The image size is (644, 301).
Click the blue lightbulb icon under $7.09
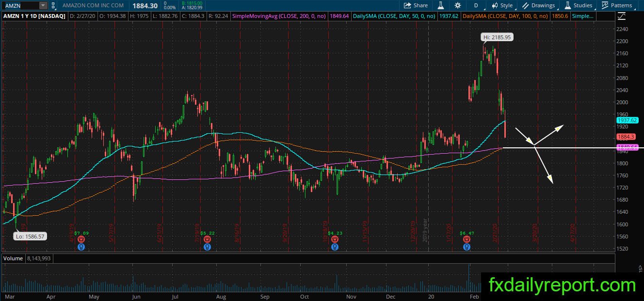pyautogui.click(x=81, y=247)
